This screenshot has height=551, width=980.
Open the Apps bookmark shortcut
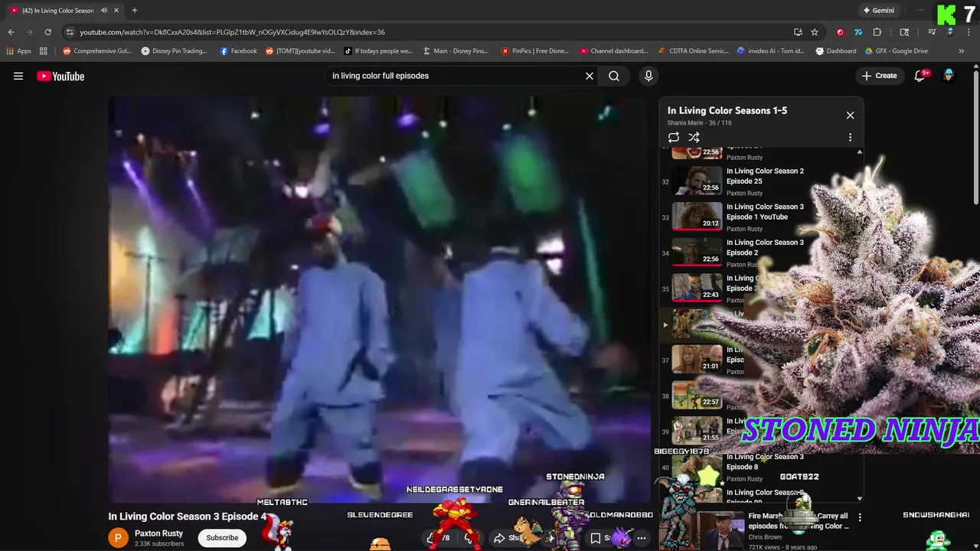tap(19, 51)
